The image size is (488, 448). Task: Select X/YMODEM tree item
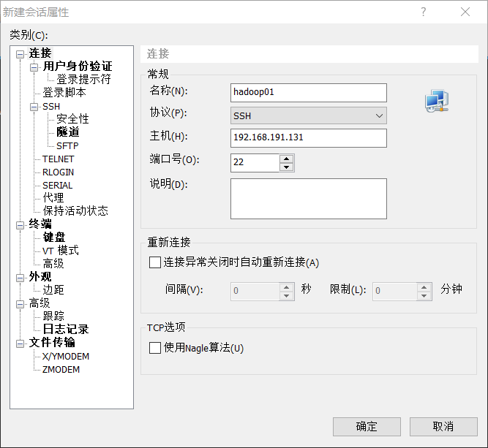coord(66,357)
